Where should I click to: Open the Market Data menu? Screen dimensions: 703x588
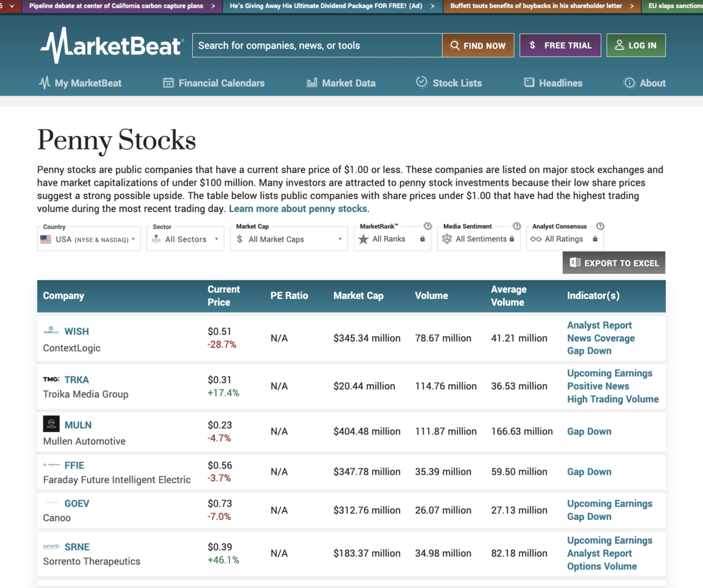pos(341,83)
